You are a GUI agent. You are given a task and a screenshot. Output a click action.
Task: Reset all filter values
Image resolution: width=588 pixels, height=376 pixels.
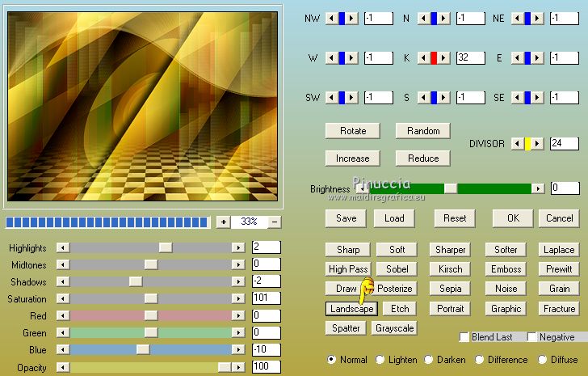[x=455, y=218]
